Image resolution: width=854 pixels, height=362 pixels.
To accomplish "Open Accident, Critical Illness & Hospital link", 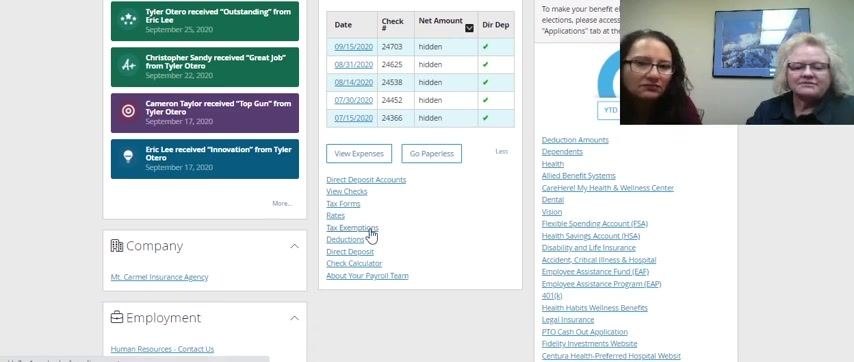I will pyautogui.click(x=599, y=260).
